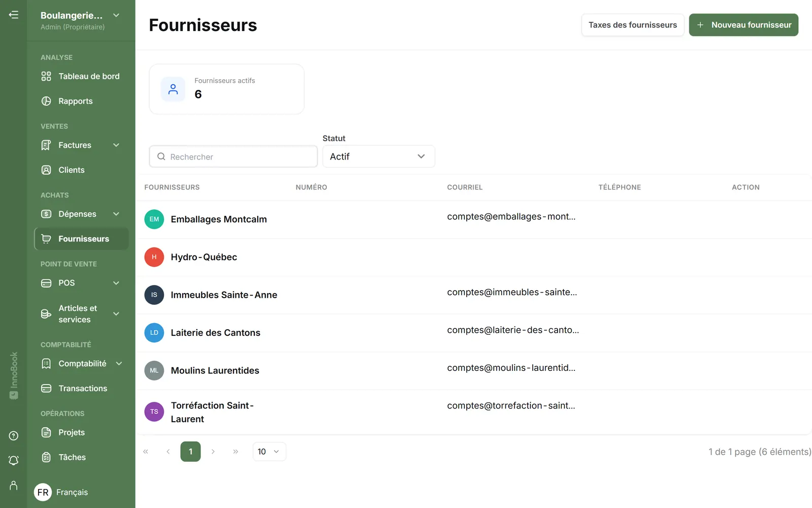Go to page 1 in pagination
Image resolution: width=812 pixels, height=508 pixels.
[x=191, y=452]
